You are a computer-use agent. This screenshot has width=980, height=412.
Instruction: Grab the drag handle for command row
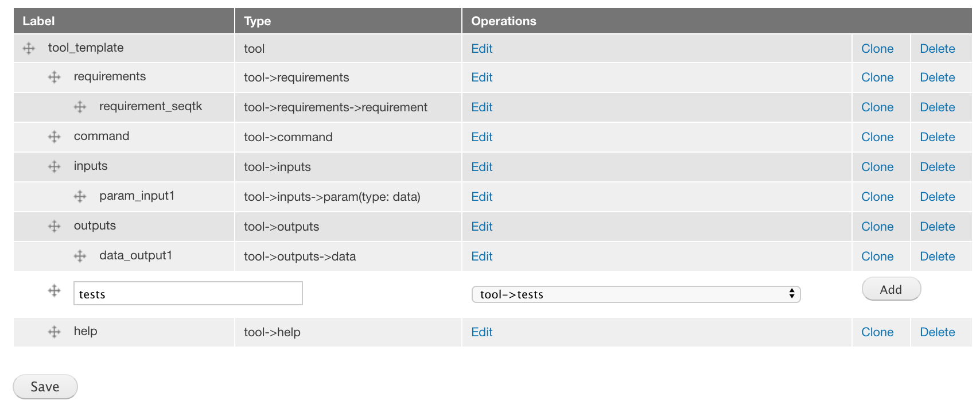(x=55, y=137)
